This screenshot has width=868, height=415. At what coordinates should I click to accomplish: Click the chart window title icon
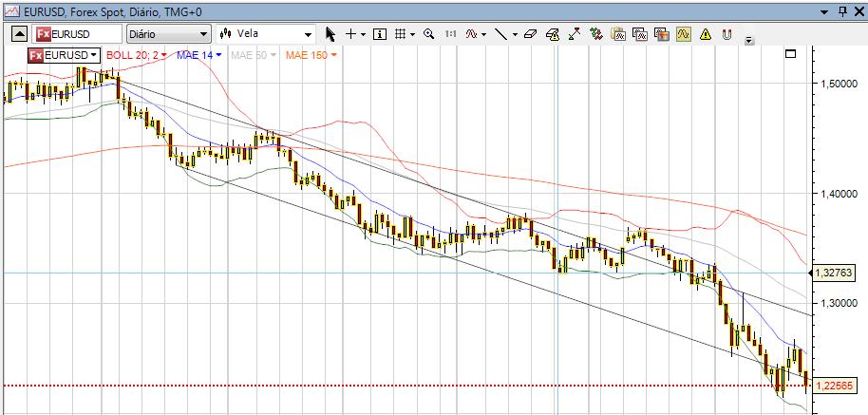11,11
